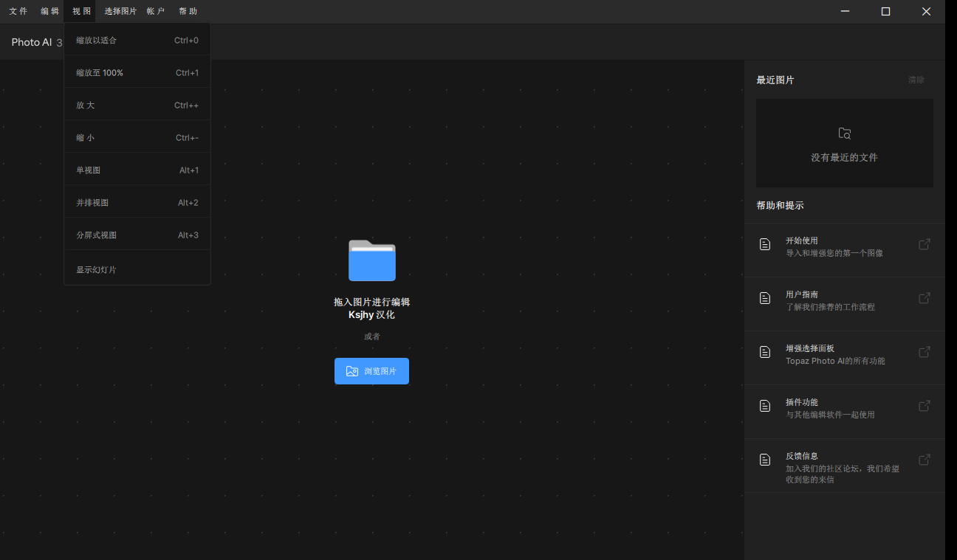Click the 或者 text below folder
This screenshot has height=560, width=957.
[x=372, y=336]
